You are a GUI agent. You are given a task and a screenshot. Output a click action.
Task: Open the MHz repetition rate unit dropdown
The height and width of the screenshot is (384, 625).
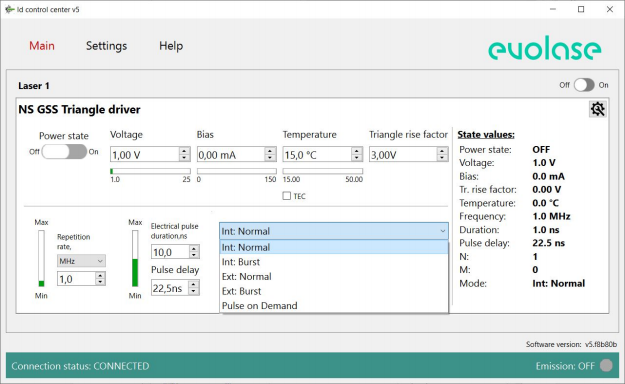tap(81, 261)
